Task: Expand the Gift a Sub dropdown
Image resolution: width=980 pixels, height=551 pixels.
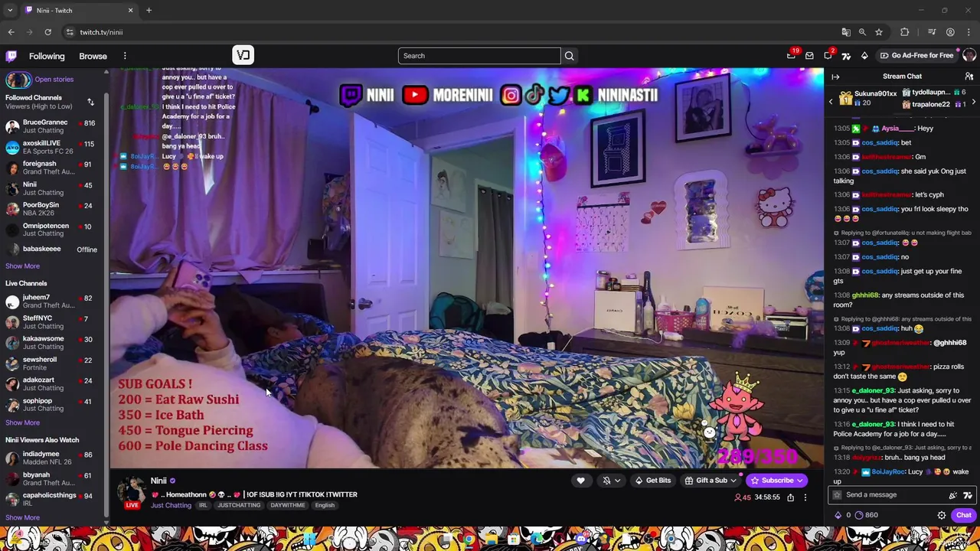Action: (733, 481)
